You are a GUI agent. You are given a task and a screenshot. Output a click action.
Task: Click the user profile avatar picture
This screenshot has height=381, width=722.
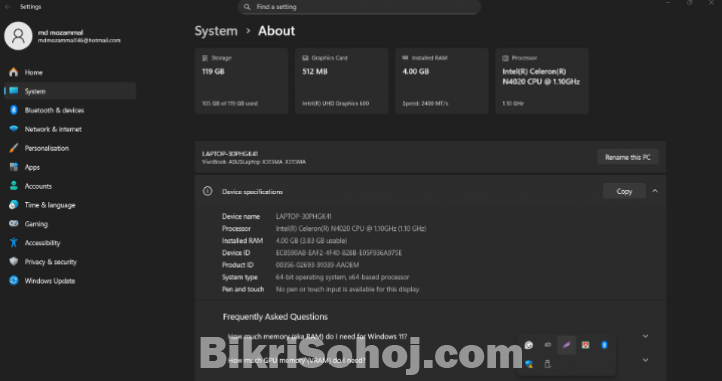tap(18, 36)
